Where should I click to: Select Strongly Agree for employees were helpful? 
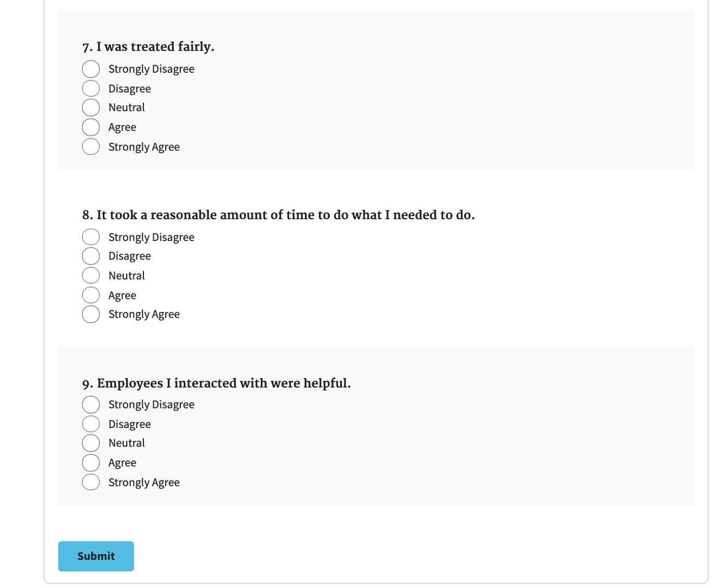[x=91, y=482]
